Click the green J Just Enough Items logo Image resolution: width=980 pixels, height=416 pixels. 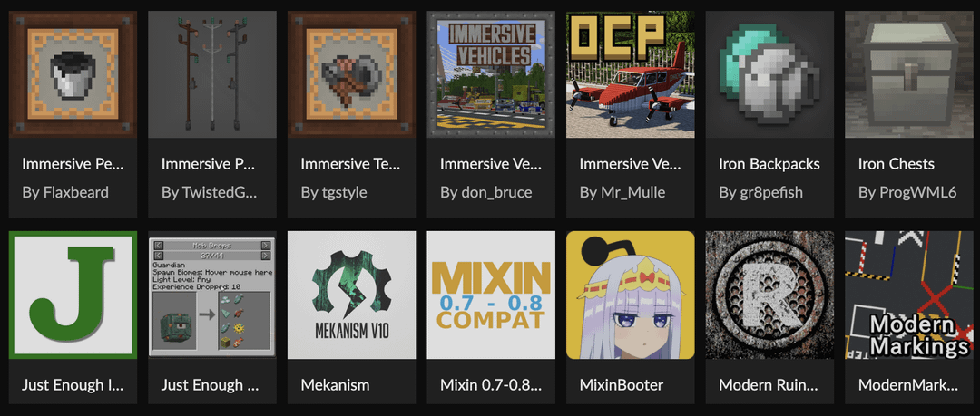73,295
